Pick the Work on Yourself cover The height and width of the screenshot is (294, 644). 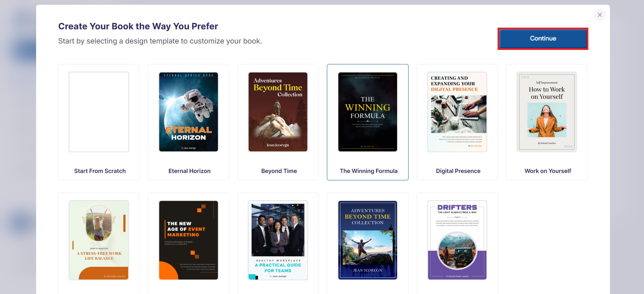pyautogui.click(x=547, y=112)
